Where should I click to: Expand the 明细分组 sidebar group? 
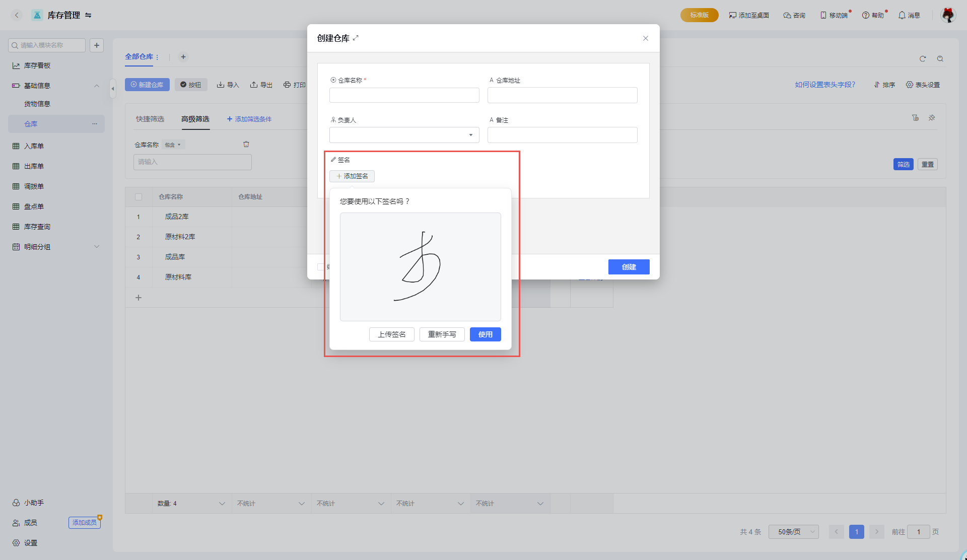point(97,247)
